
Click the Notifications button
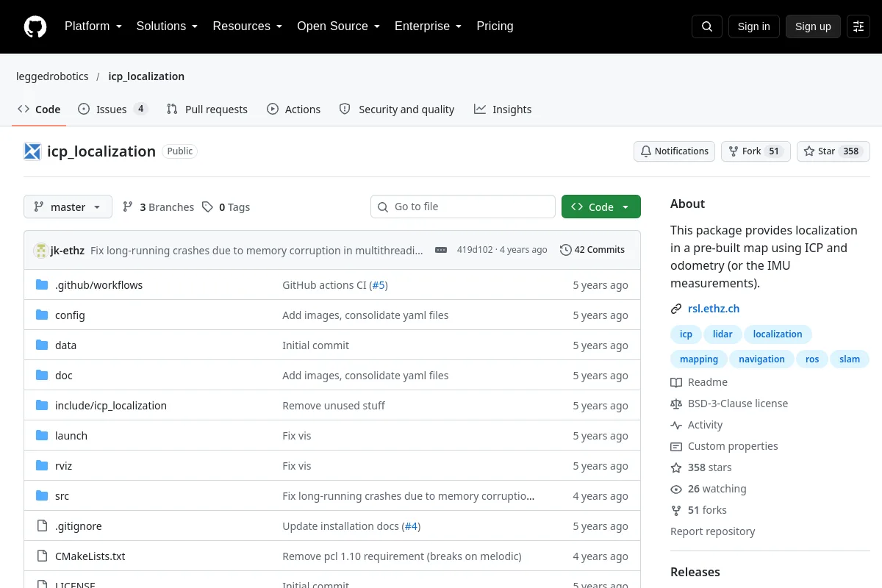(x=674, y=151)
